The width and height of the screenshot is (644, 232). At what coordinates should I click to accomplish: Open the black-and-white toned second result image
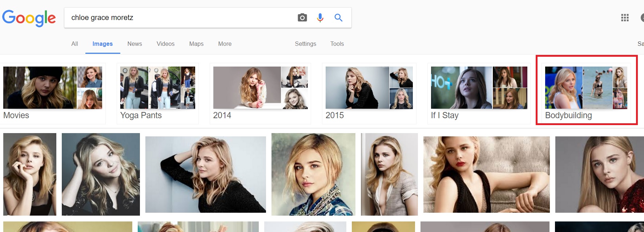(x=101, y=174)
